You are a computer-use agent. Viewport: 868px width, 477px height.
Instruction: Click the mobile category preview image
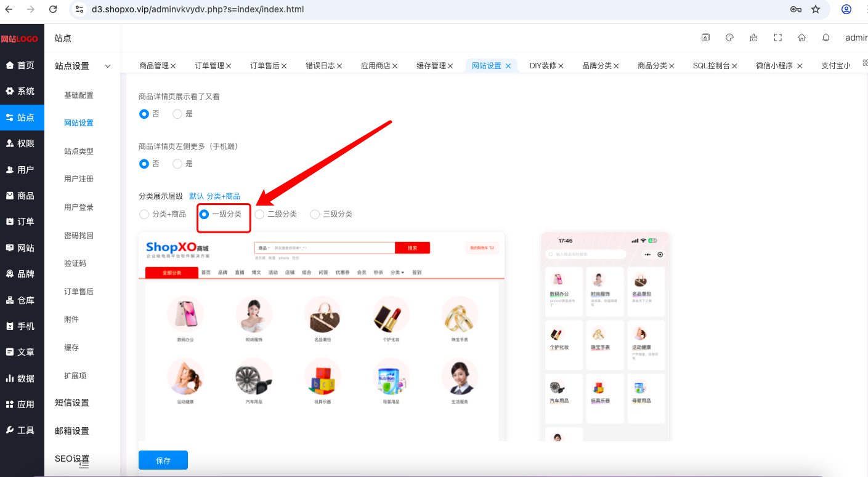coord(605,337)
